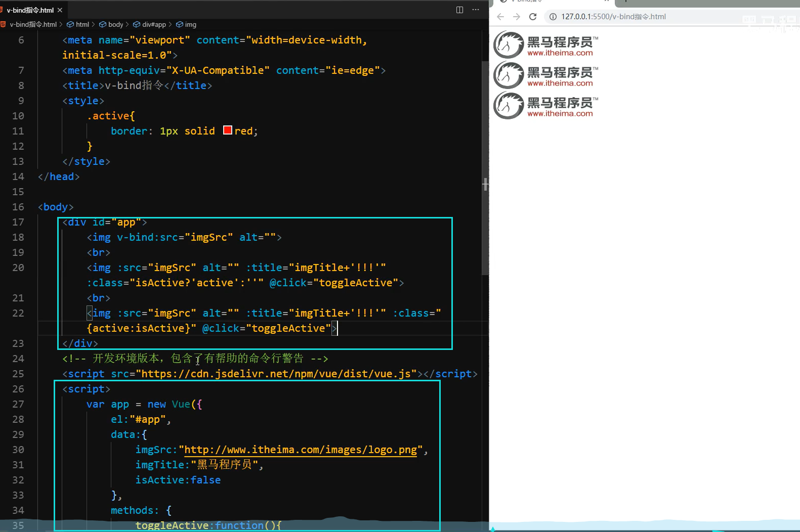The image size is (800, 532).
Task: Go back in the browser
Action: [500, 17]
